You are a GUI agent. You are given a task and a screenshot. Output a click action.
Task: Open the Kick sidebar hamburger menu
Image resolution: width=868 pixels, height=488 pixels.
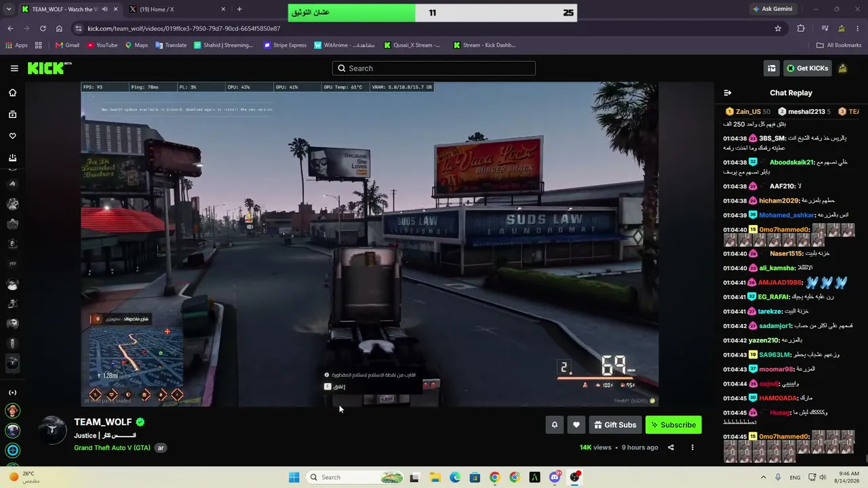(x=14, y=68)
